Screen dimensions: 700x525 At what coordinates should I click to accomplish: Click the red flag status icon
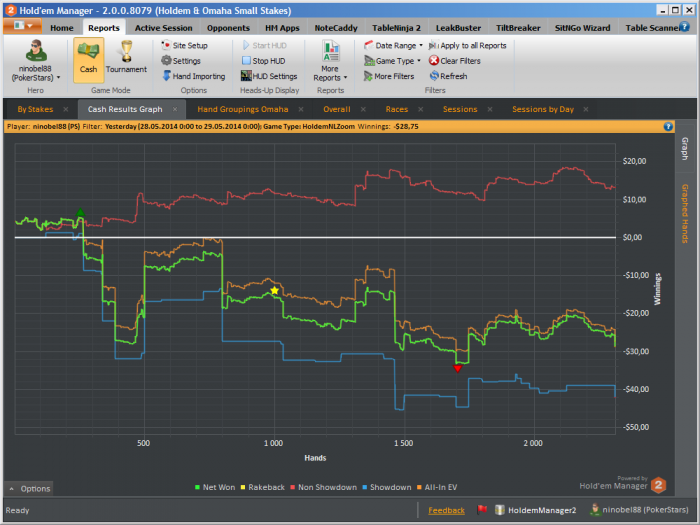pos(482,509)
